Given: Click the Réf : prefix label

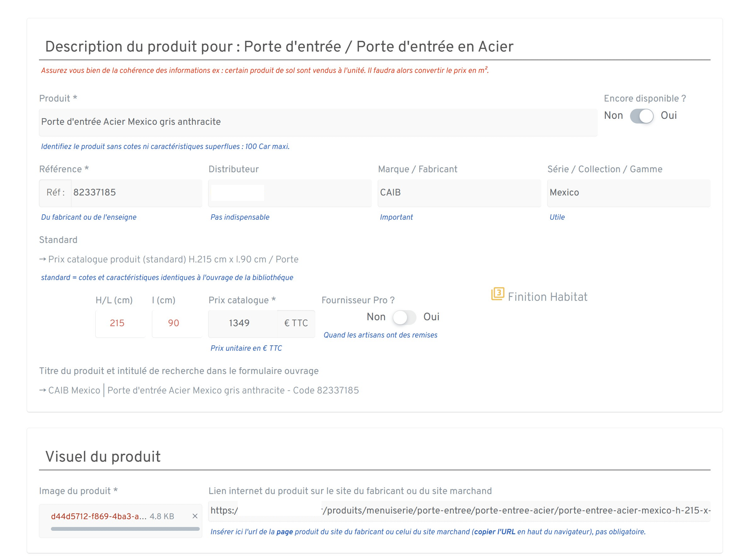Looking at the screenshot, I should (55, 193).
